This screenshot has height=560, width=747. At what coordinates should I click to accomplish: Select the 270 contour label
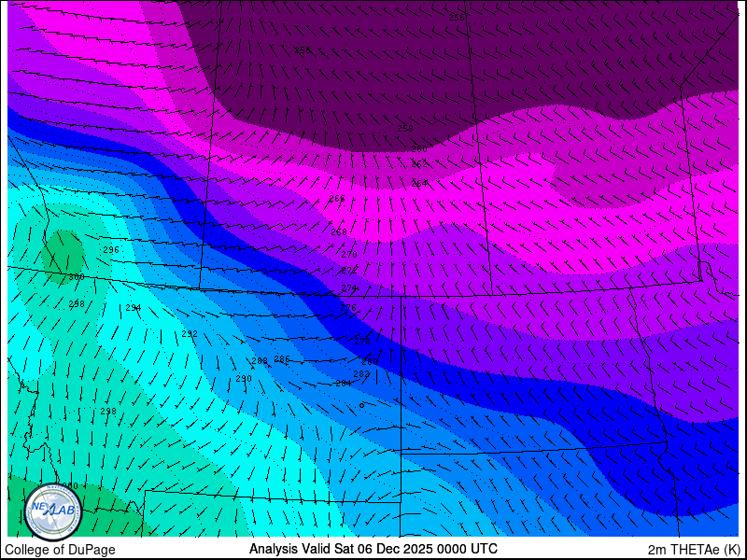349,255
